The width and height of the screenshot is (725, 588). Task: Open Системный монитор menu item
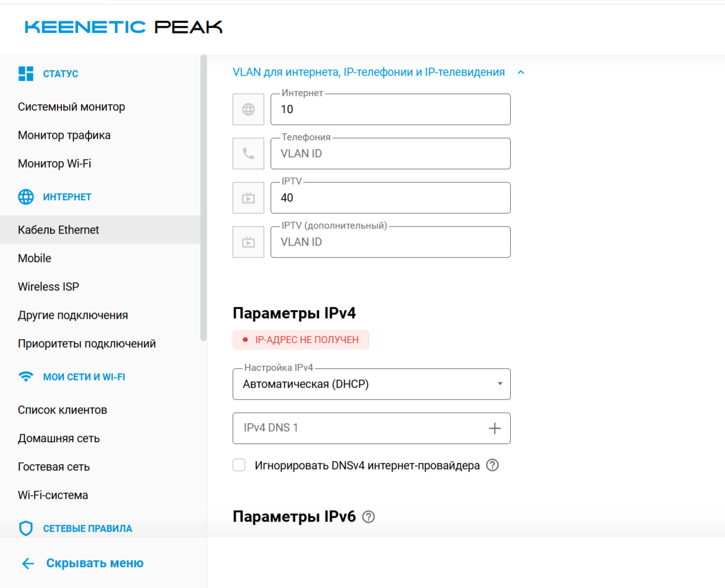71,107
